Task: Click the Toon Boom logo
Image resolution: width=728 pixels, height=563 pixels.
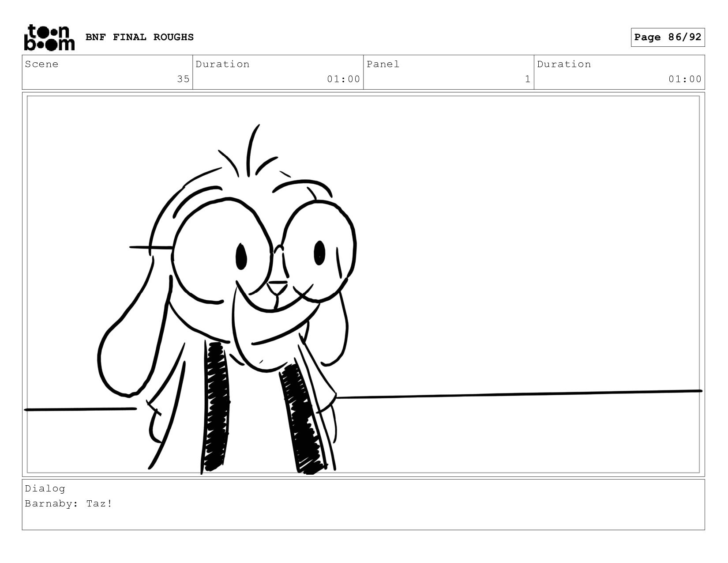Action: coord(49,37)
